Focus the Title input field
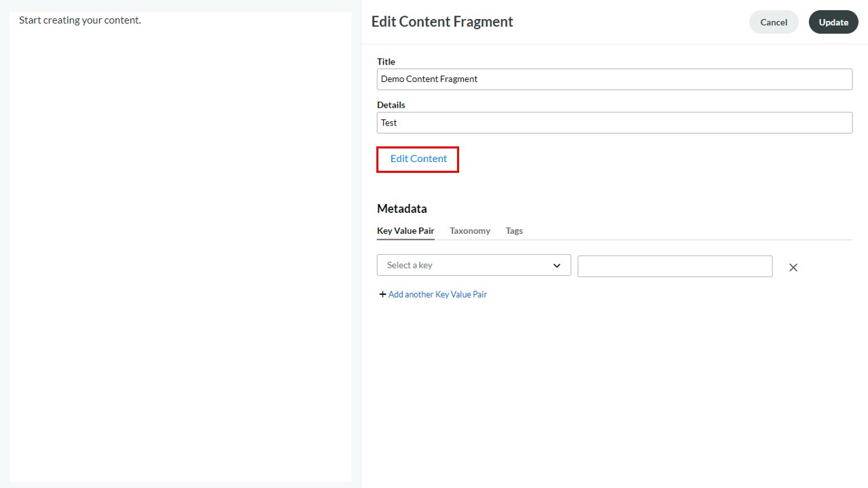The image size is (868, 488). coord(614,79)
